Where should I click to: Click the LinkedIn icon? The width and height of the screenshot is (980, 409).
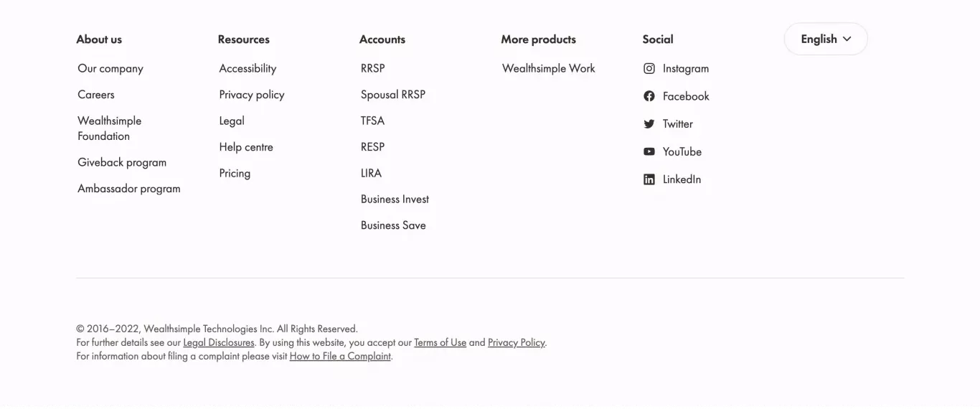tap(649, 179)
